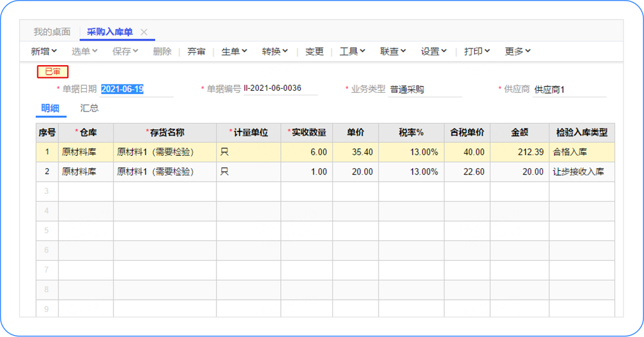Close the 采购入库单 tab
644x337 pixels.
pyautogui.click(x=144, y=32)
